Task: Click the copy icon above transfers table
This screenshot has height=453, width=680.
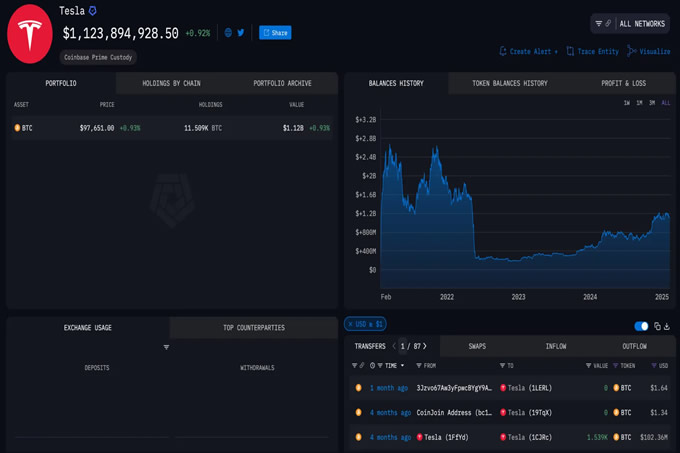Action: pos(657,326)
